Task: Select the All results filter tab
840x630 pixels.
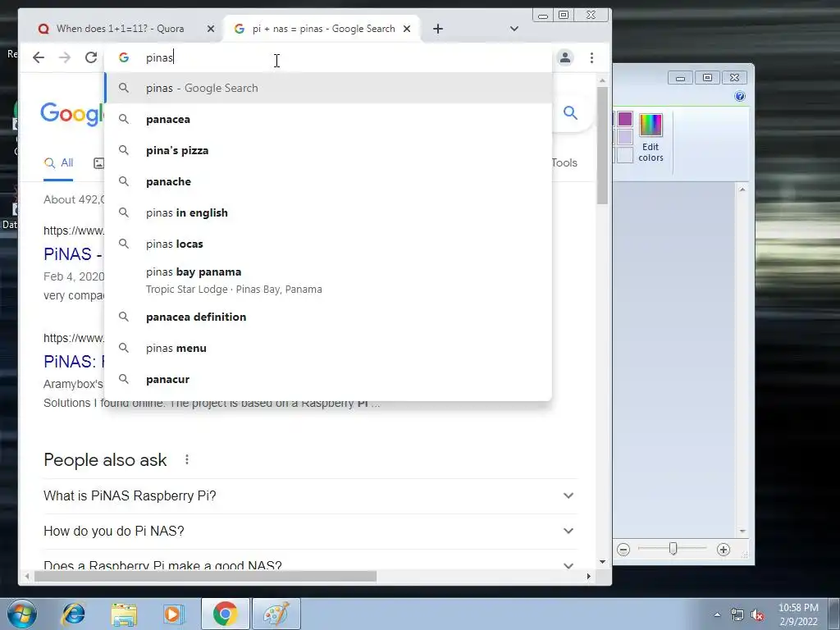Action: coord(58,163)
